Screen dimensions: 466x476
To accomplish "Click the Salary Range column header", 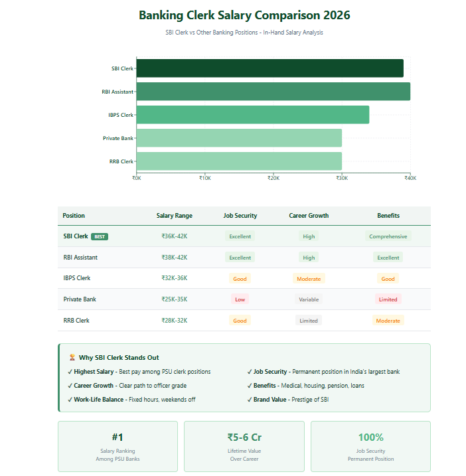I will [x=175, y=216].
